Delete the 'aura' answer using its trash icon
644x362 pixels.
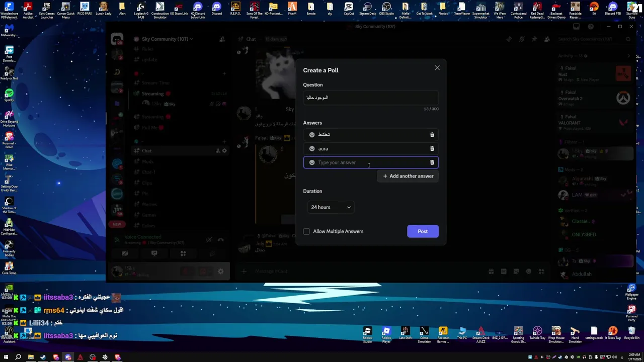(x=432, y=149)
